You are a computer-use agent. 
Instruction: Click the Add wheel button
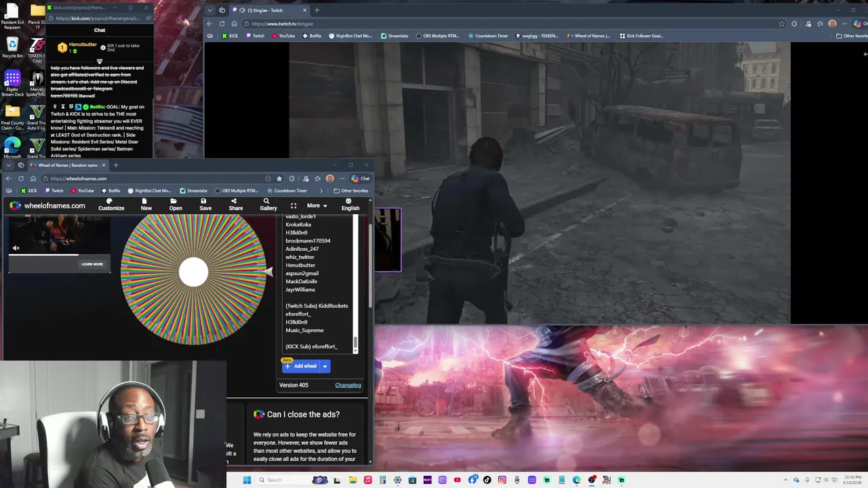tap(300, 366)
